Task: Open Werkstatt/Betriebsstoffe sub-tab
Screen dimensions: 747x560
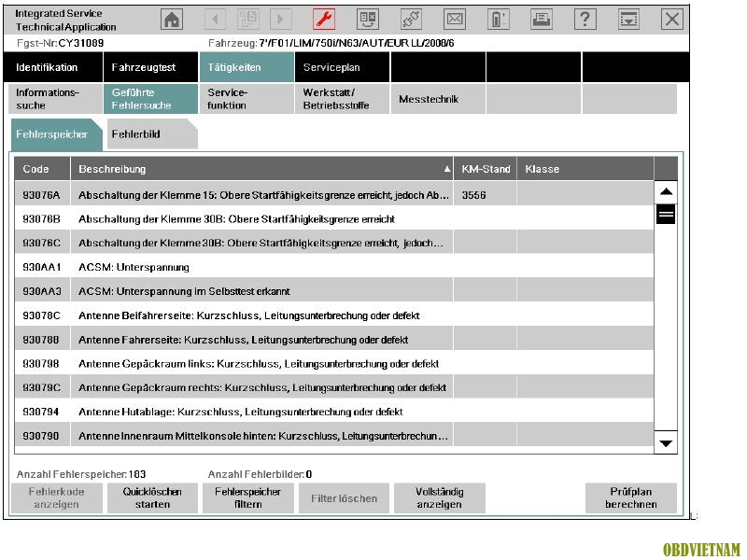Action: (x=342, y=99)
